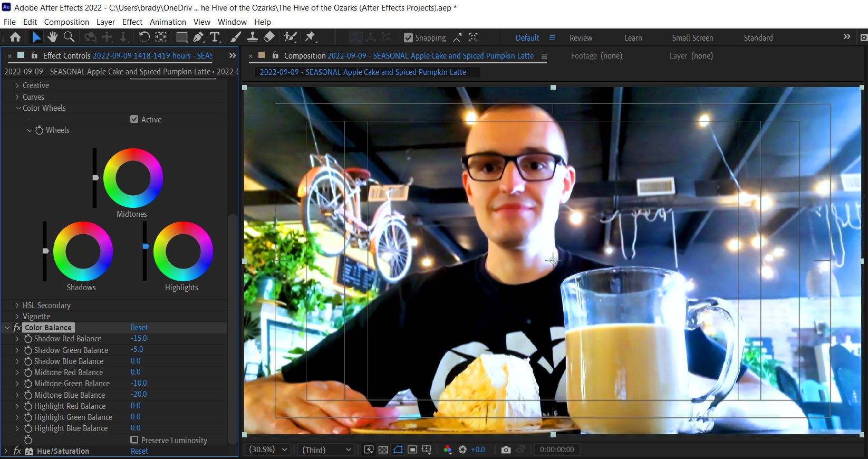Select the Clone Stamp tool
This screenshot has width=868, height=459.
(x=253, y=37)
